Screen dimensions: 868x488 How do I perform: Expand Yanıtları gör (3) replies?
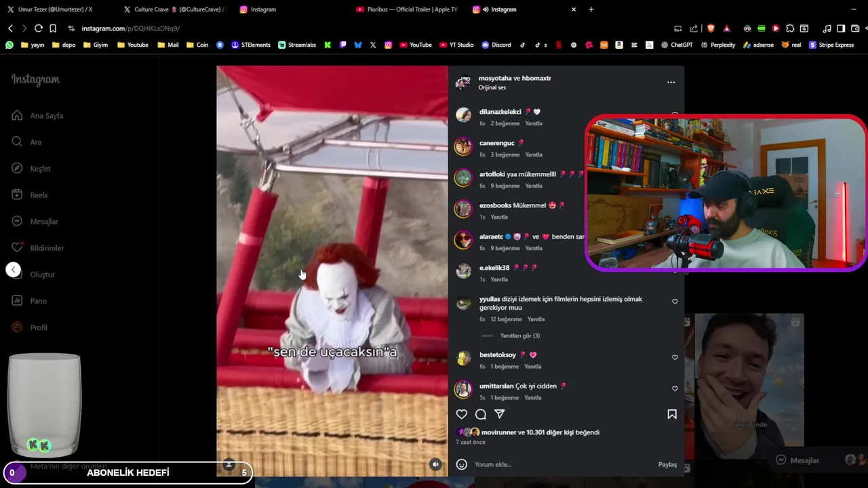coord(520,335)
